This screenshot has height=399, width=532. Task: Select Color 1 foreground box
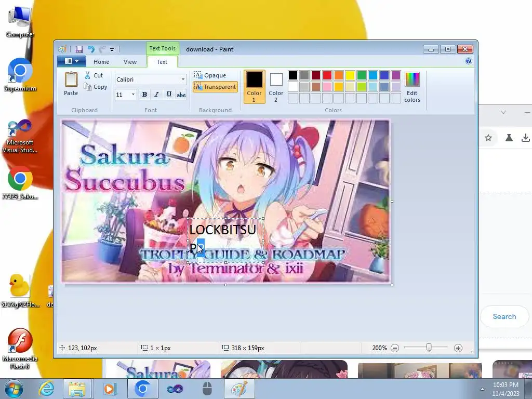pos(254,87)
